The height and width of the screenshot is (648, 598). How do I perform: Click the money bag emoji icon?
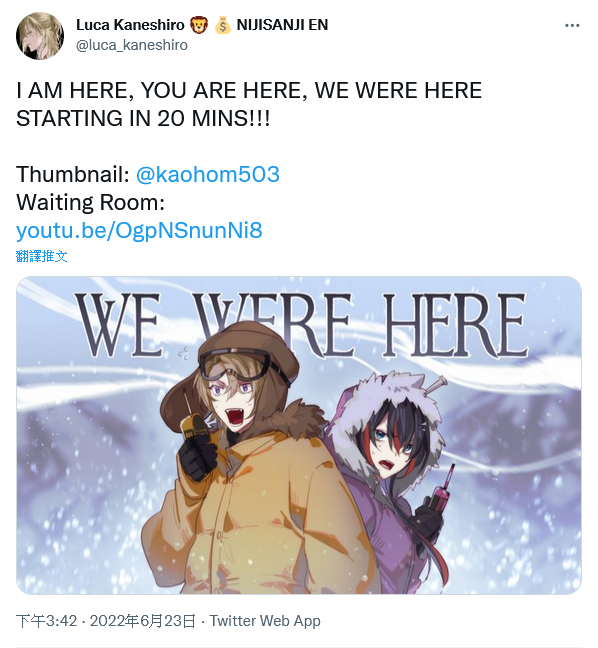coord(222,25)
